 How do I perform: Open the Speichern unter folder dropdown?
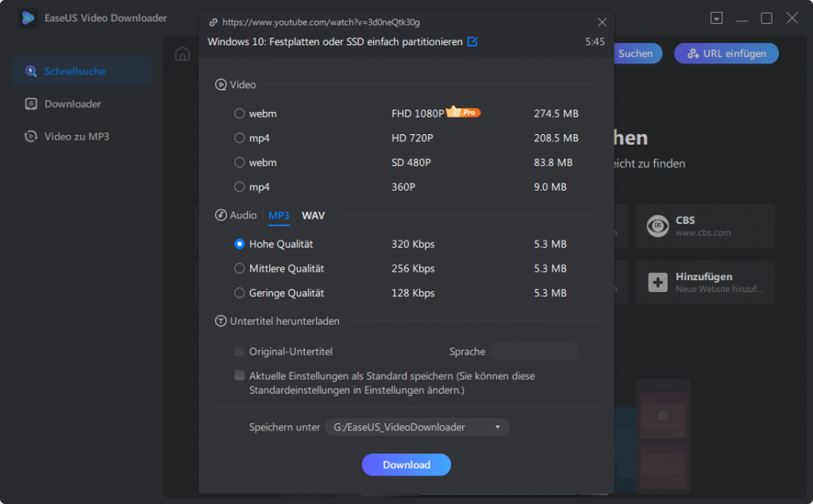tap(497, 426)
